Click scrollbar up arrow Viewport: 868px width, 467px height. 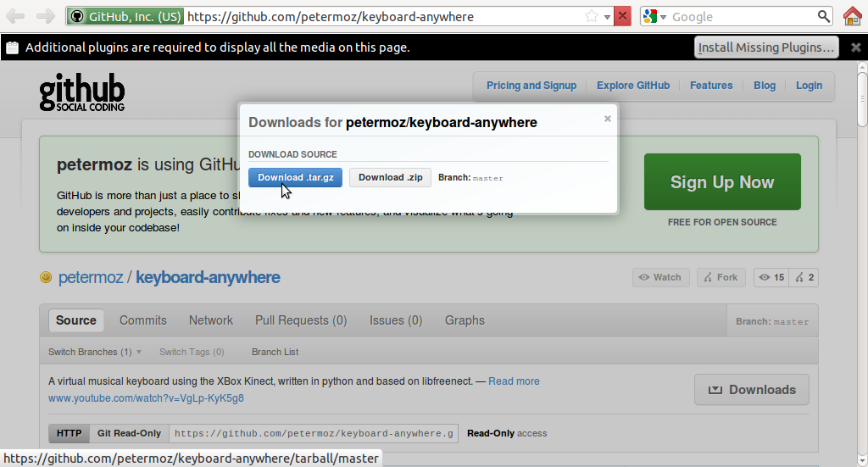click(x=862, y=67)
